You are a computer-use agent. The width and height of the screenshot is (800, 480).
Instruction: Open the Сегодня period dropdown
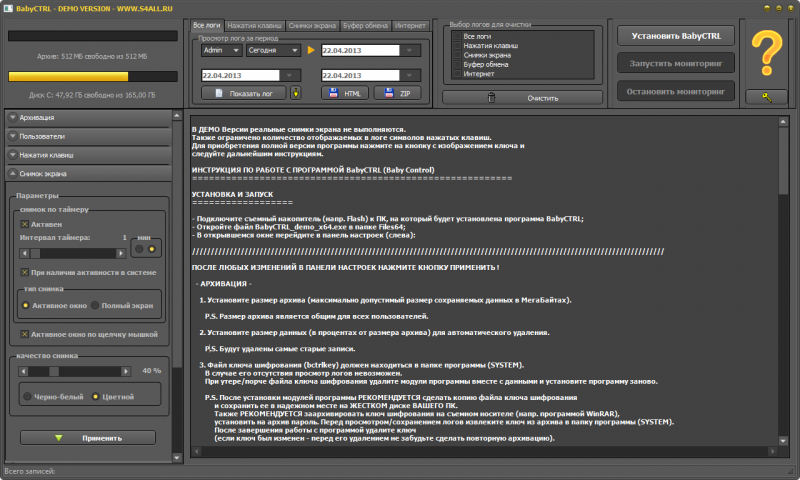pos(273,50)
